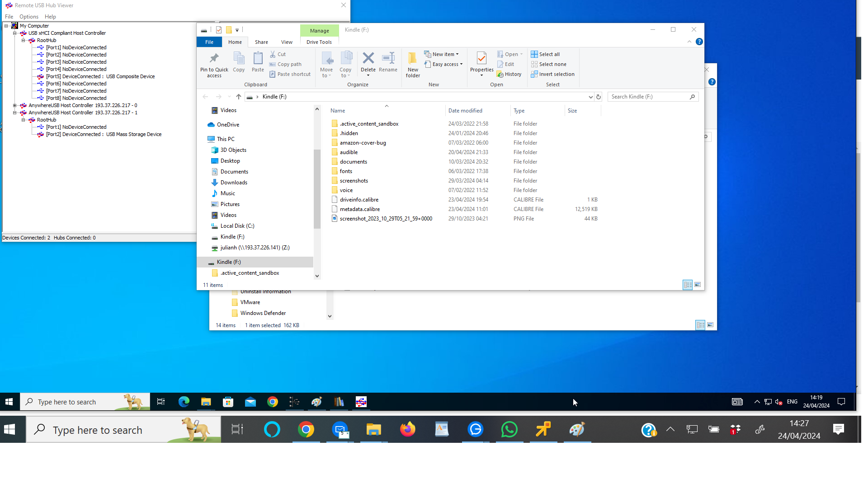
Task: Switch to large icons view button
Action: click(698, 285)
